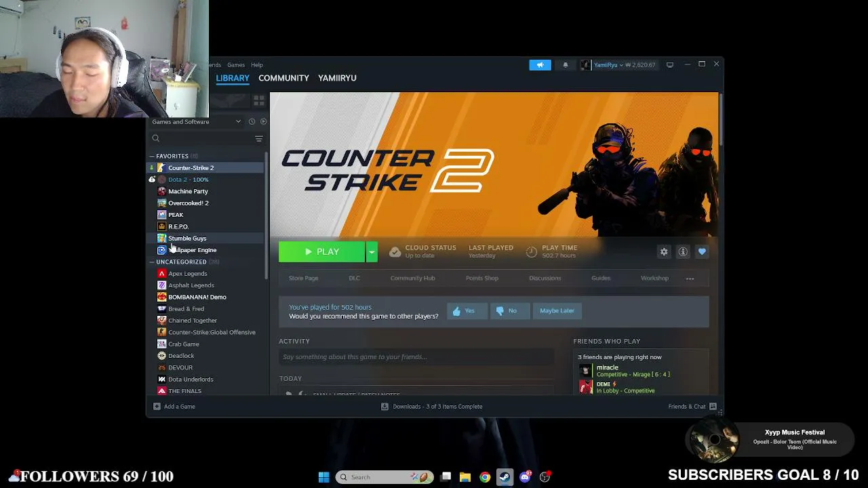Select the PEAK game icon
The height and width of the screenshot is (488, 868).
(x=161, y=214)
